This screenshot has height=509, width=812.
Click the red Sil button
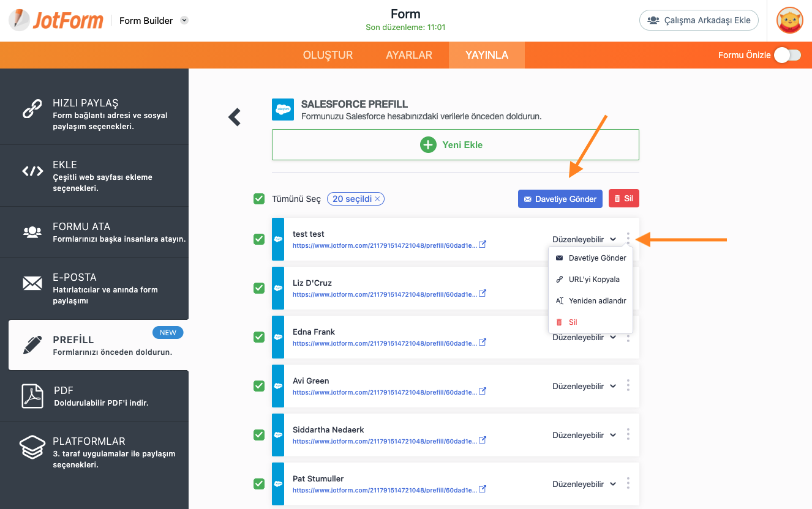pyautogui.click(x=624, y=199)
